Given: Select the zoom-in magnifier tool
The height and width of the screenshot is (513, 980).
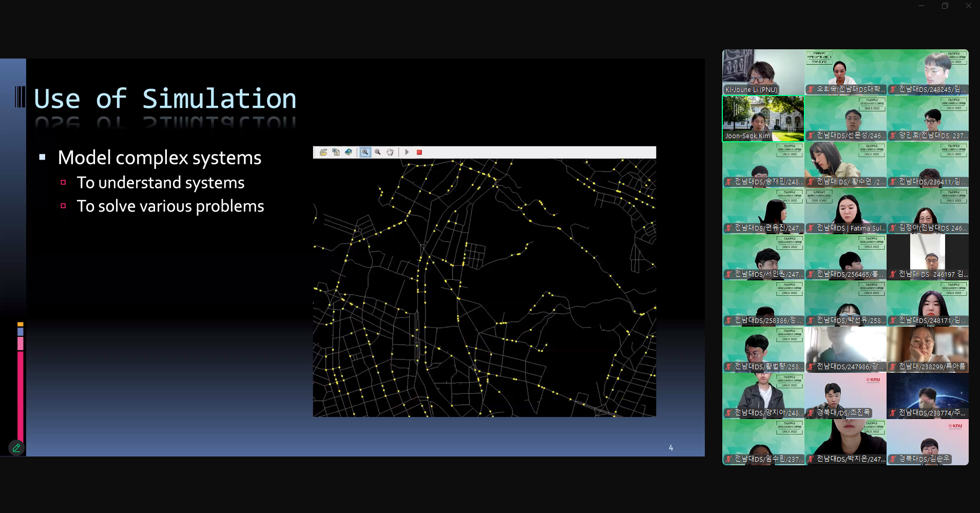Looking at the screenshot, I should [365, 152].
